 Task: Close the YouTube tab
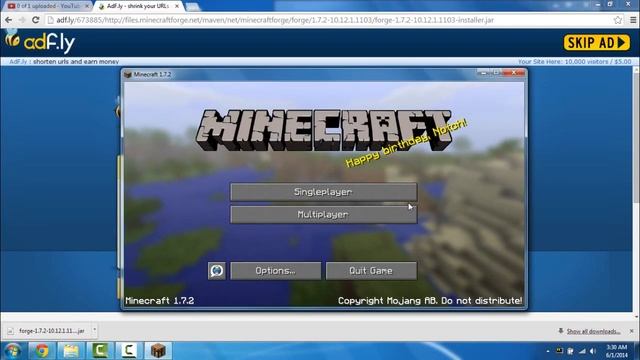87,6
